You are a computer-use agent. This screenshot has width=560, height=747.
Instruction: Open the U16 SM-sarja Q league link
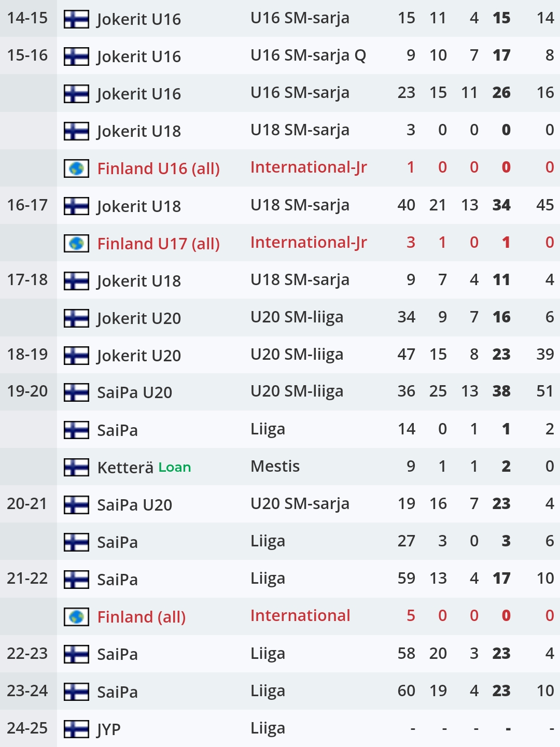[308, 55]
